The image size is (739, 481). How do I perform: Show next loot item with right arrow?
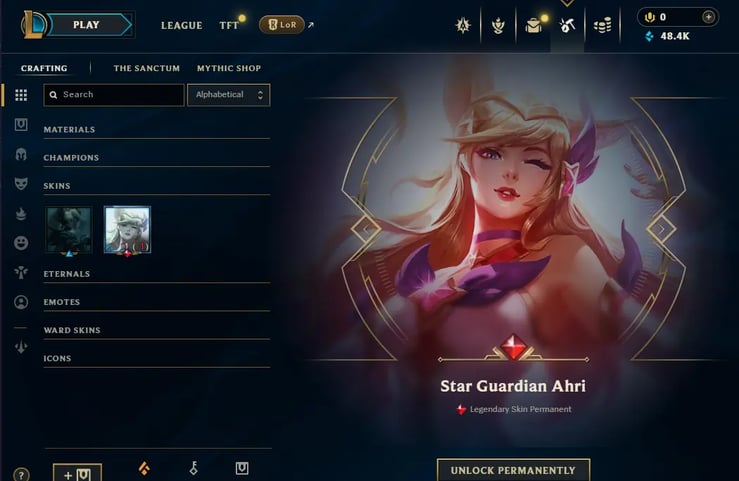[661, 229]
